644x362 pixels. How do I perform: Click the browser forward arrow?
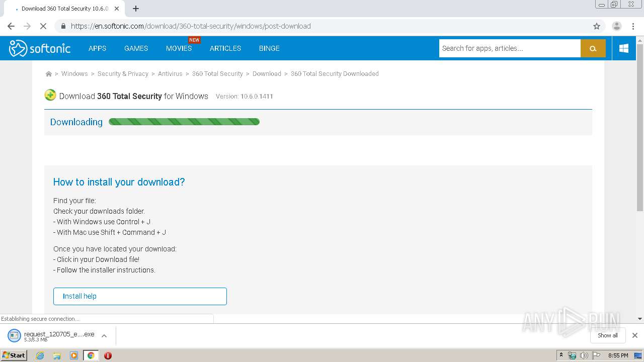pyautogui.click(x=27, y=26)
